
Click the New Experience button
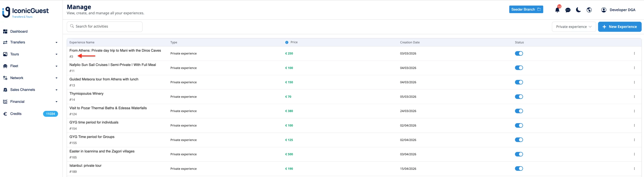click(x=620, y=27)
